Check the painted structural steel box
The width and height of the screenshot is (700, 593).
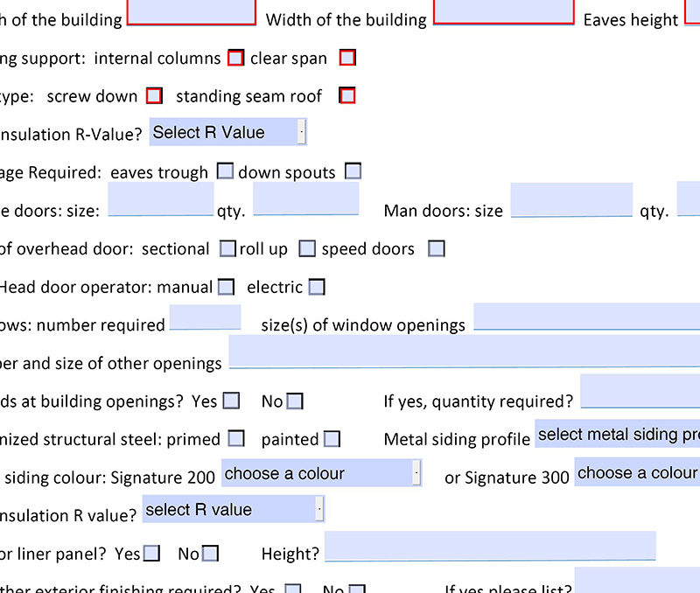coord(332,439)
